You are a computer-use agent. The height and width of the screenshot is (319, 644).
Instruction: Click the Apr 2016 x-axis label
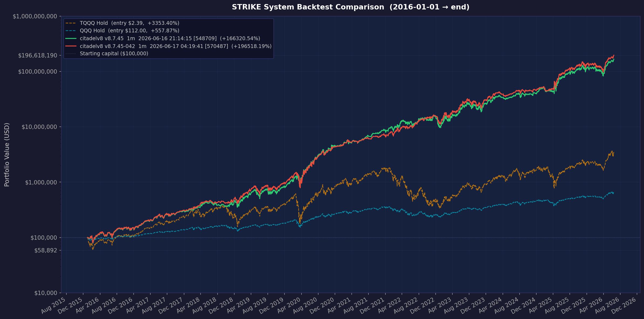87,305
